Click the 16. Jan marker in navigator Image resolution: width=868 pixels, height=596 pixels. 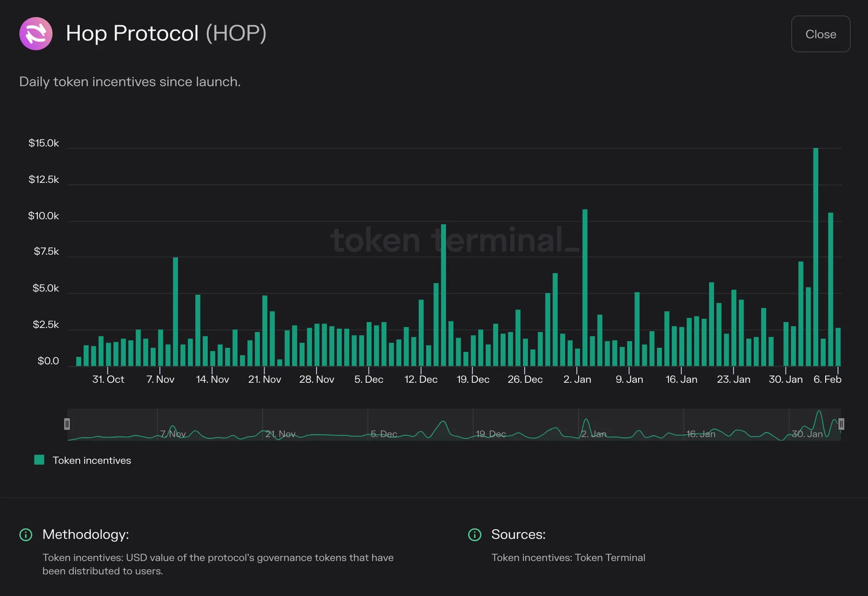tap(701, 434)
